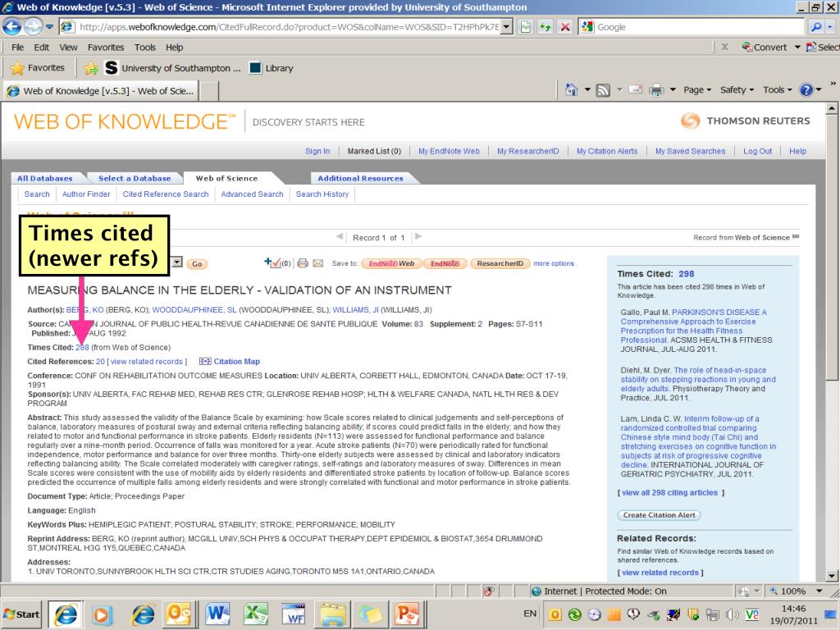The width and height of the screenshot is (840, 630).
Task: Go forward with the browser Forward arrow
Action: (33, 26)
